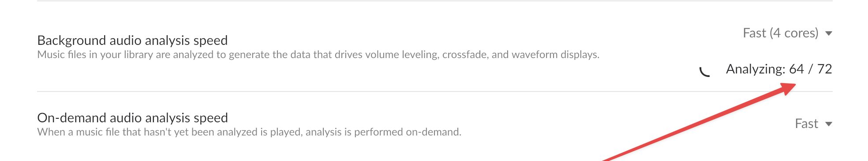Screen dimensions: 868x161
Task: Click the total count 72 in progress
Action: pyautogui.click(x=824, y=69)
